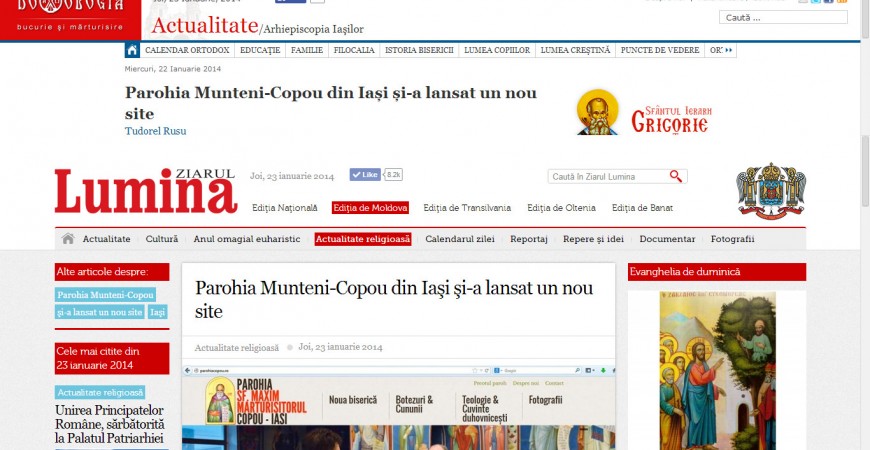Click the page vertical scrollbar thumb
Image resolution: width=870 pixels, height=450 pixels.
[x=865, y=170]
